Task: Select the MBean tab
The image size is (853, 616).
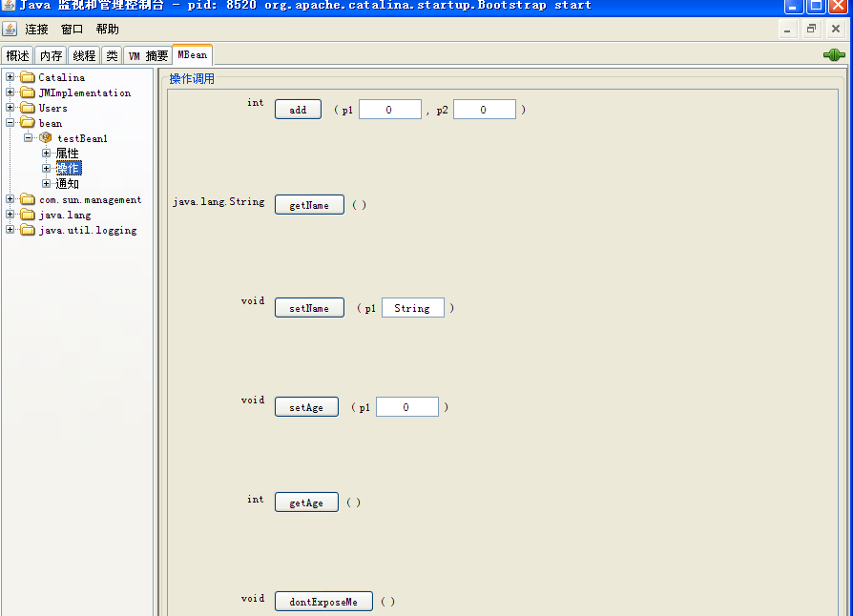Action: [193, 55]
